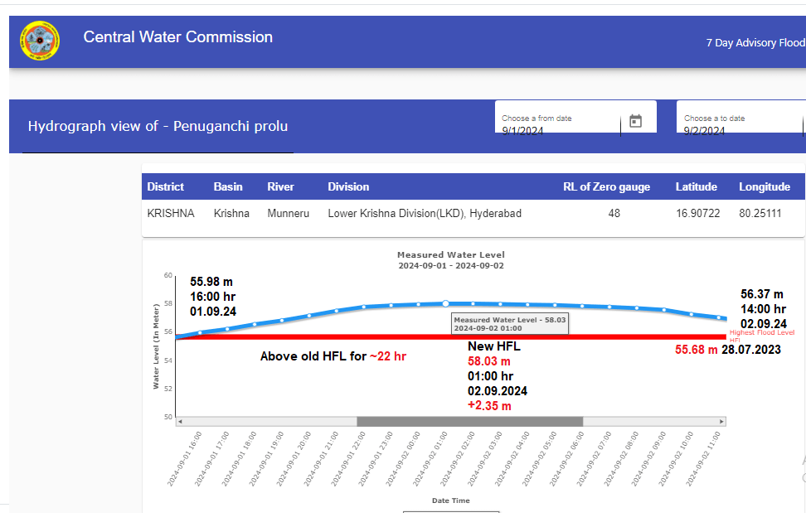Click the Latitude column header

click(696, 187)
